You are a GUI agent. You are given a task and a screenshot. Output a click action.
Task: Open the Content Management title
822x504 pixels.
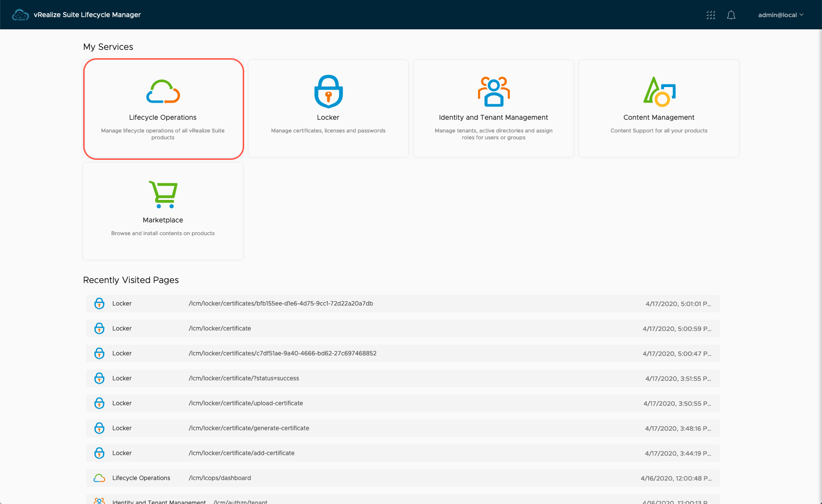click(x=659, y=117)
